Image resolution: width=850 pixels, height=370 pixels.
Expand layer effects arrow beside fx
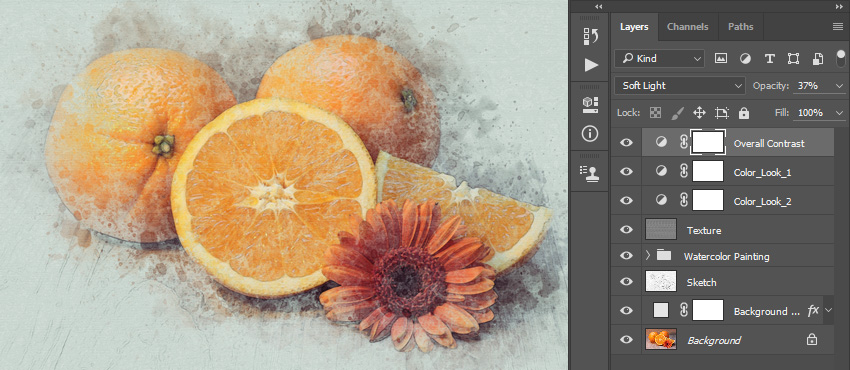[x=828, y=310]
